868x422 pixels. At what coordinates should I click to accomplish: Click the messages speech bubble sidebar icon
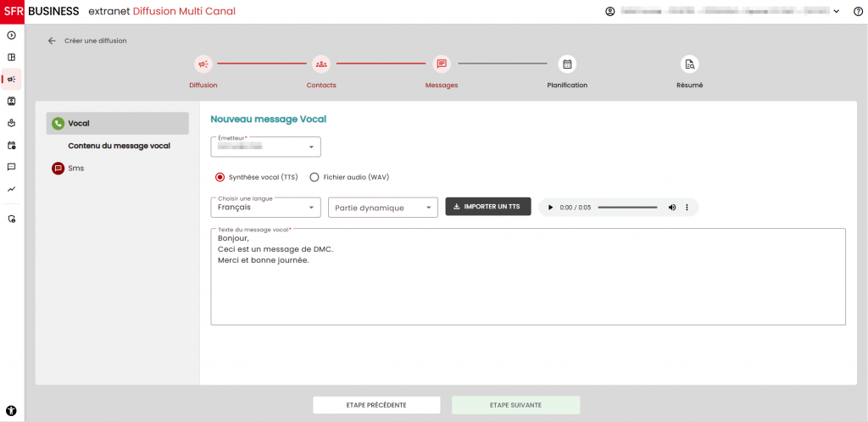11,167
